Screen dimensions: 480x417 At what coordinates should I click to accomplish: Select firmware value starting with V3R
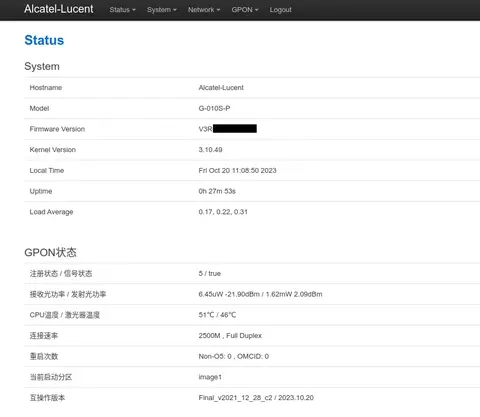pos(228,129)
